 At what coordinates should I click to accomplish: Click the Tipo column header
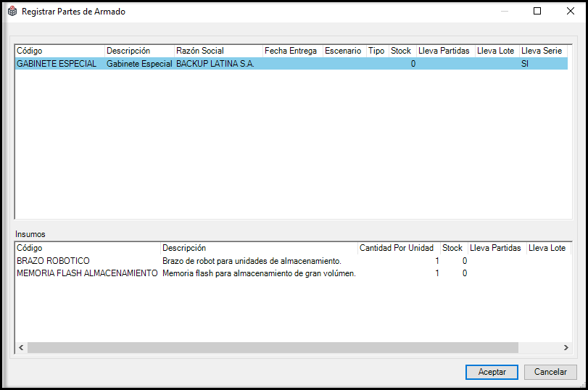pos(377,51)
